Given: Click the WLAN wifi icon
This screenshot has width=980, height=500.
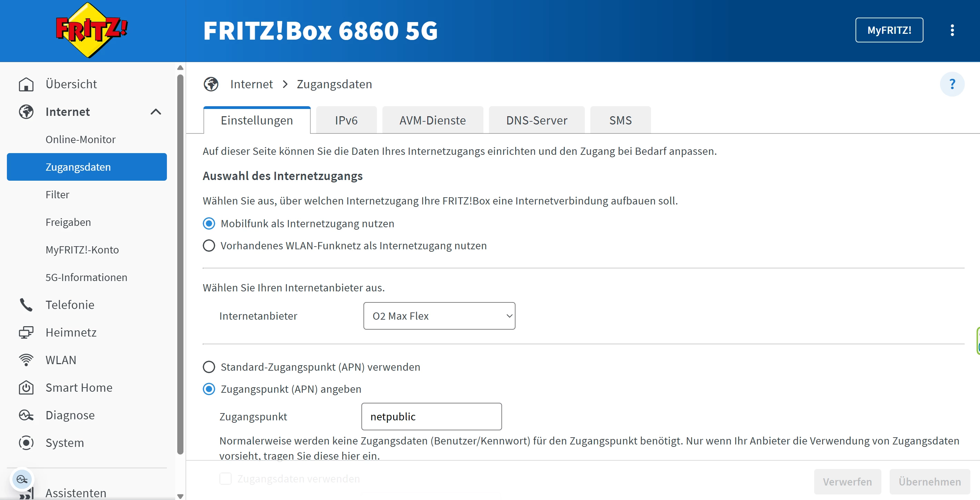Looking at the screenshot, I should (x=26, y=360).
